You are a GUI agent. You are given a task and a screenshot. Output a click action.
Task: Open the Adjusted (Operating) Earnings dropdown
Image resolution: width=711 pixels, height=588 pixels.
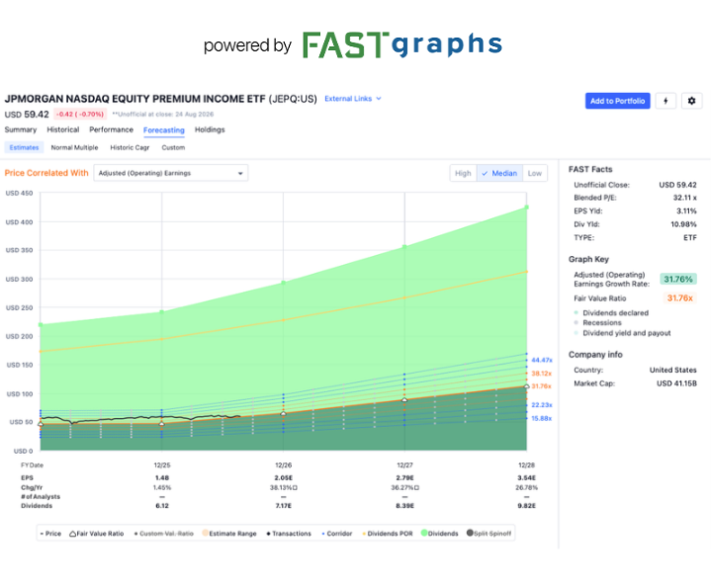[170, 173]
